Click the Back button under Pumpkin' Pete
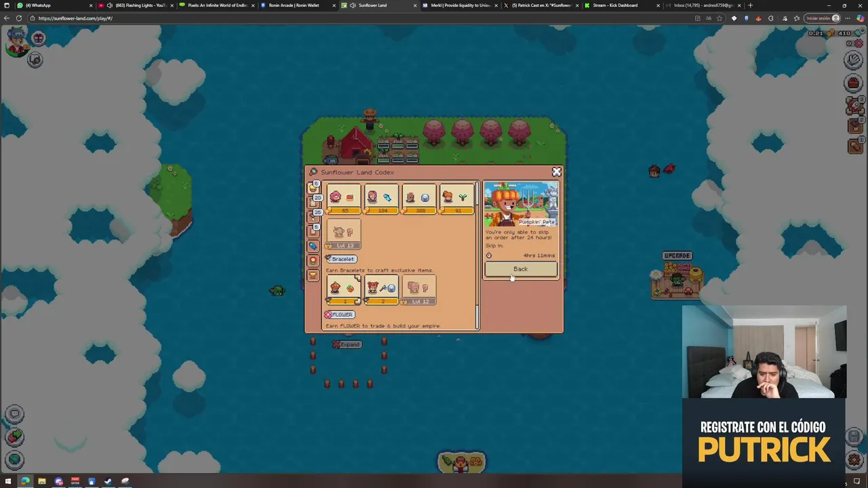 [521, 269]
